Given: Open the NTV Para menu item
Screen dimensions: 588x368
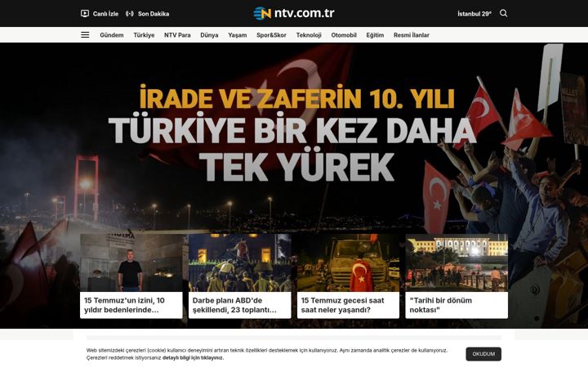Looking at the screenshot, I should coord(177,35).
